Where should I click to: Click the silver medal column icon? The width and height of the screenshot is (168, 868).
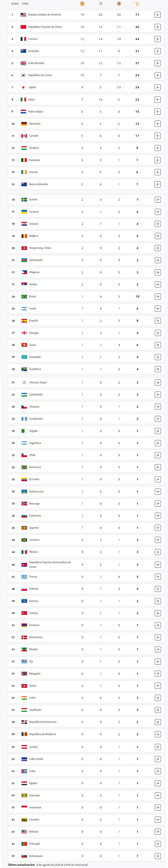tap(101, 4)
